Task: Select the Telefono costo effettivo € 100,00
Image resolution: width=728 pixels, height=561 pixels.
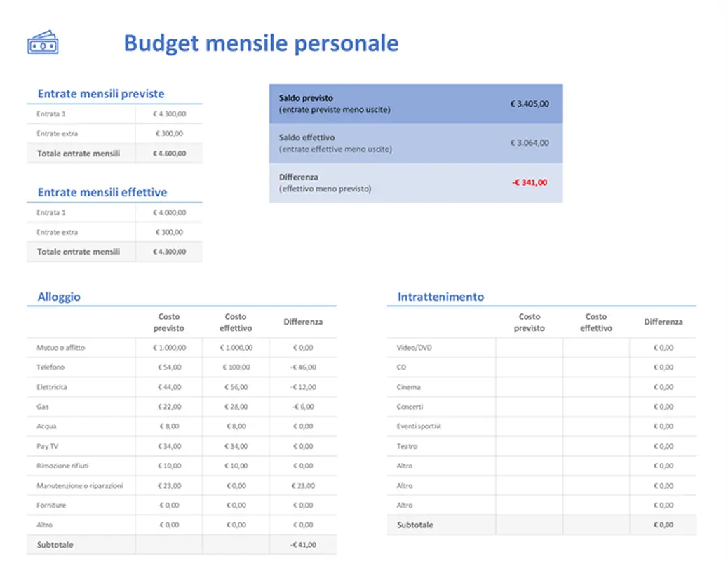Action: 236,367
